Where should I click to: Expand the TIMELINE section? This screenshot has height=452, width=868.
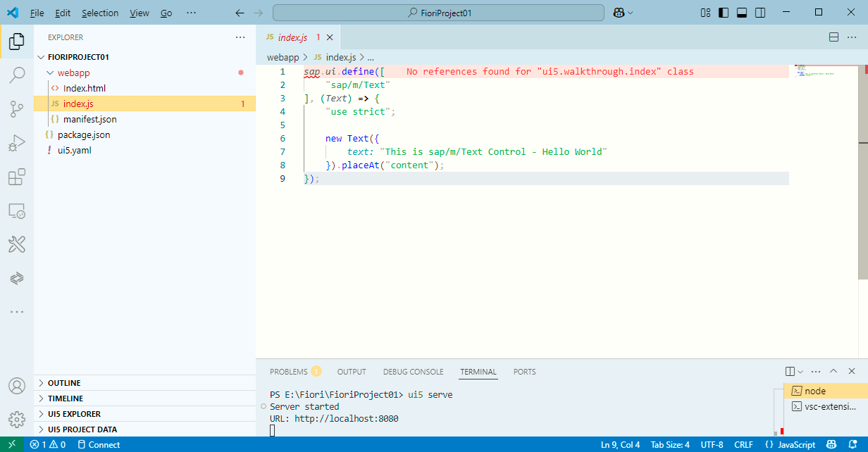click(144, 398)
